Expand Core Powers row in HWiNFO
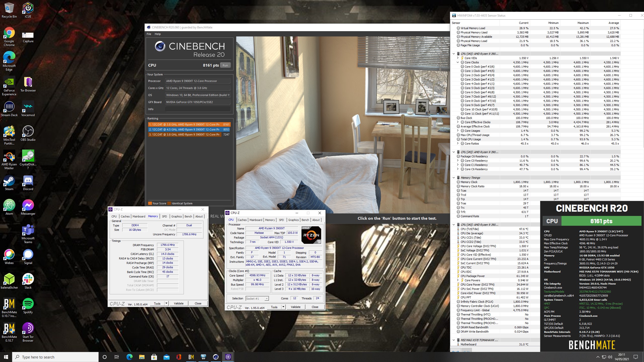 click(458, 280)
